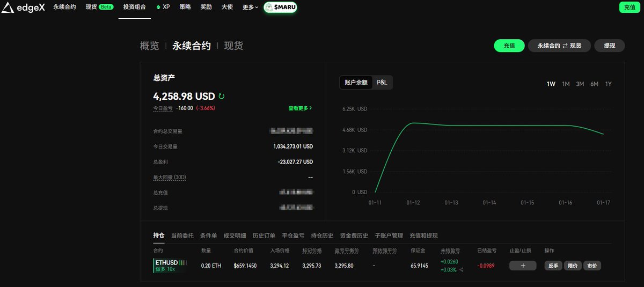644x287 pixels.
Task: Open the 历史订单 tab
Action: [x=264, y=236]
